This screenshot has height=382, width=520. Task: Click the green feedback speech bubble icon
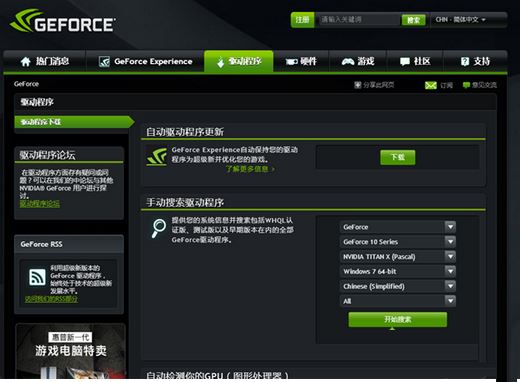(x=466, y=85)
